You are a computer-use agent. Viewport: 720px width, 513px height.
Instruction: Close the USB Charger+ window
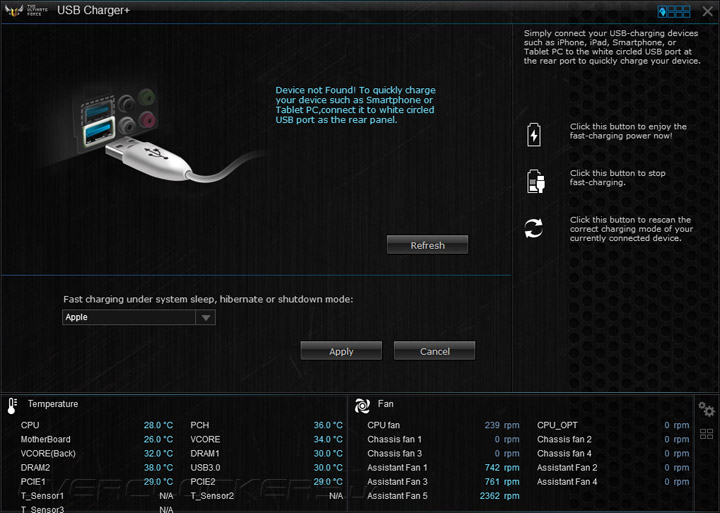(708, 11)
